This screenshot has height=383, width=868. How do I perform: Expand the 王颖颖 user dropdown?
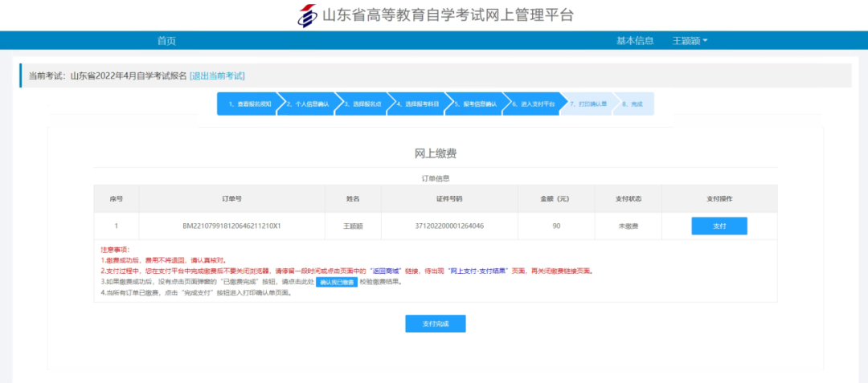690,41
